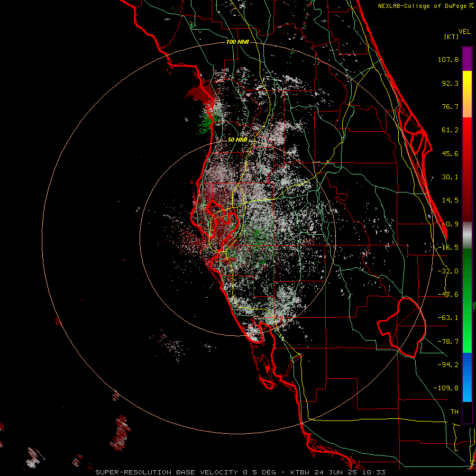Viewport: 476px width, 476px height.
Task: Select the 92.3 velocity scale value
Action: click(x=450, y=83)
